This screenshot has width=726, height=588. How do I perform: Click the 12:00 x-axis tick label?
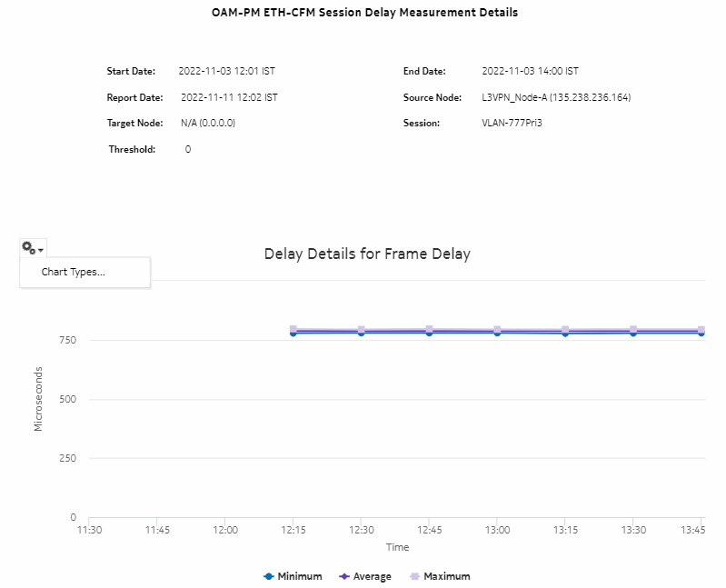pos(225,530)
